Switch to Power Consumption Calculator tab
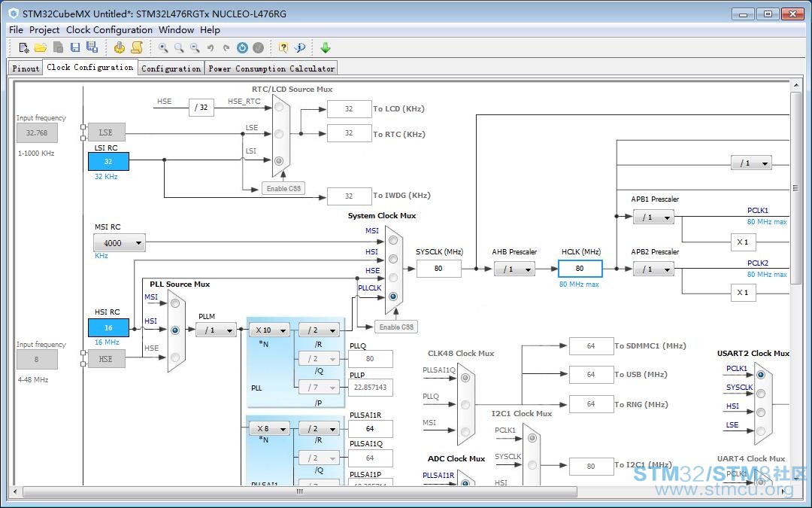 pos(271,68)
